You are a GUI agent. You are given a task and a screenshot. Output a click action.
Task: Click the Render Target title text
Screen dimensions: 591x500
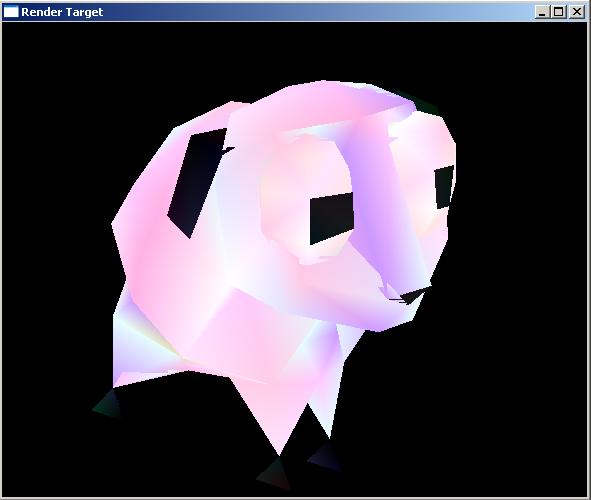62,12
